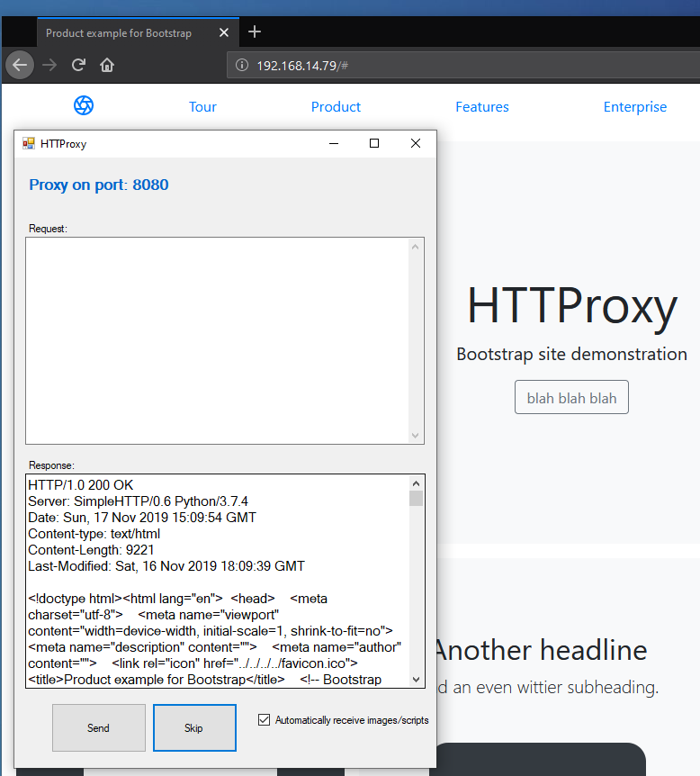Click the blah blah blah button
Image resolution: width=700 pixels, height=776 pixels.
pos(571,397)
